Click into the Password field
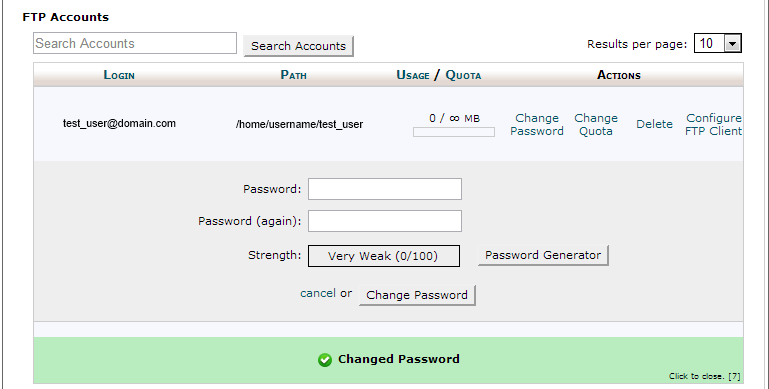 pyautogui.click(x=384, y=189)
